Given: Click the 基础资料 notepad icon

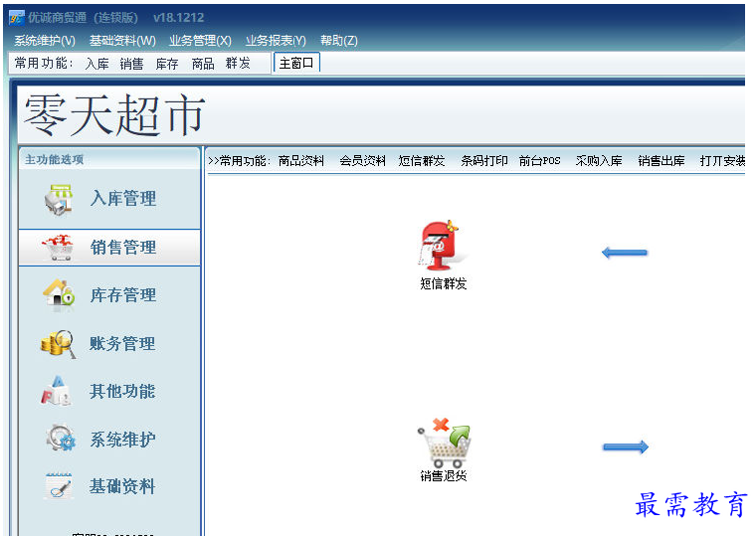Looking at the screenshot, I should pos(59,485).
